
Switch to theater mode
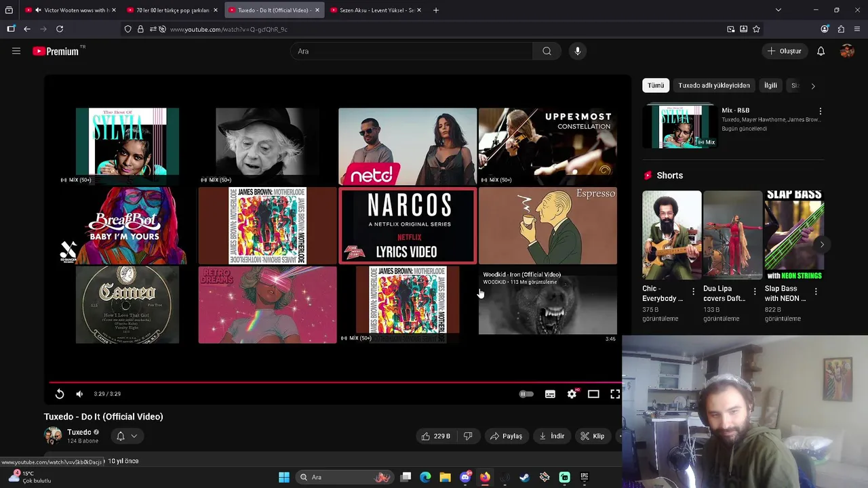pos(593,394)
